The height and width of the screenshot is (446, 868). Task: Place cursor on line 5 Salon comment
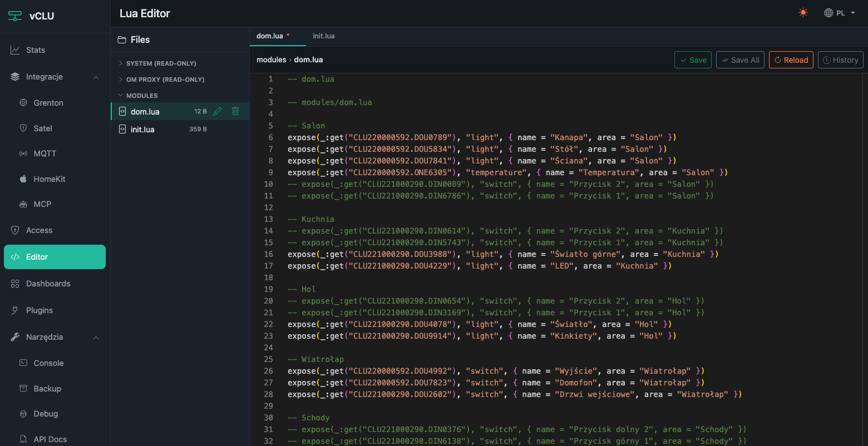[306, 126]
